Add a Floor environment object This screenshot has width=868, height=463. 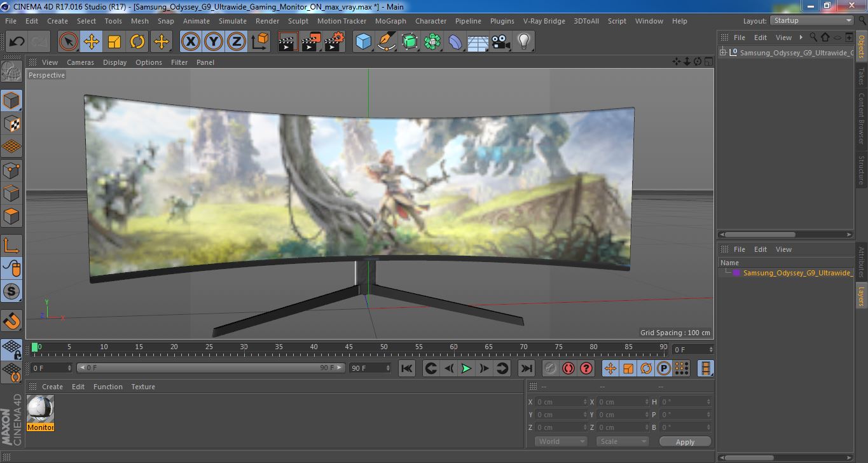pyautogui.click(x=478, y=42)
